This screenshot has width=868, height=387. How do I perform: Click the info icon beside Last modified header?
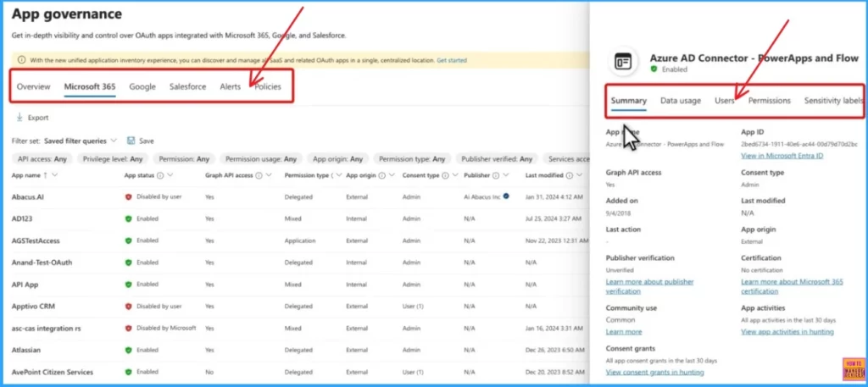pyautogui.click(x=569, y=175)
